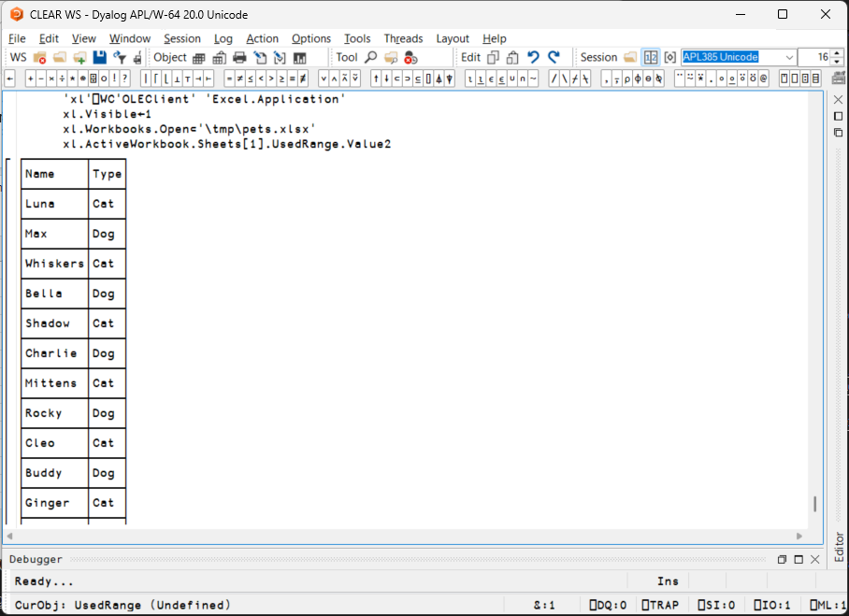
Task: Click the copy workspace icon with green plus
Action: click(79, 57)
